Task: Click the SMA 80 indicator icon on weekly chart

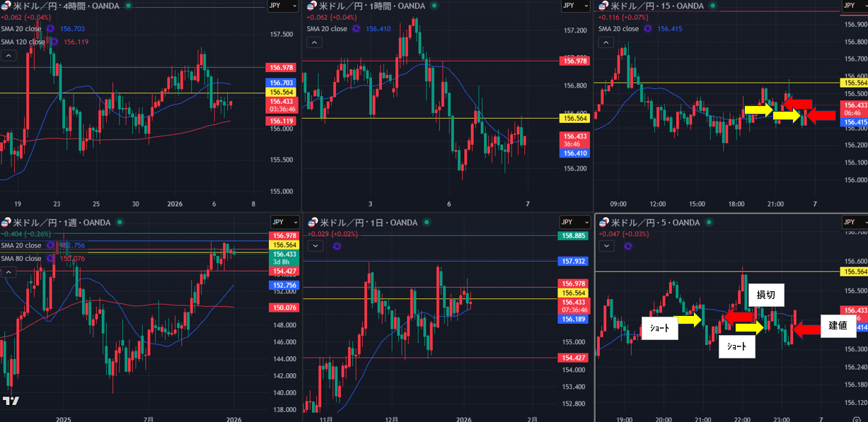Action: click(x=50, y=258)
